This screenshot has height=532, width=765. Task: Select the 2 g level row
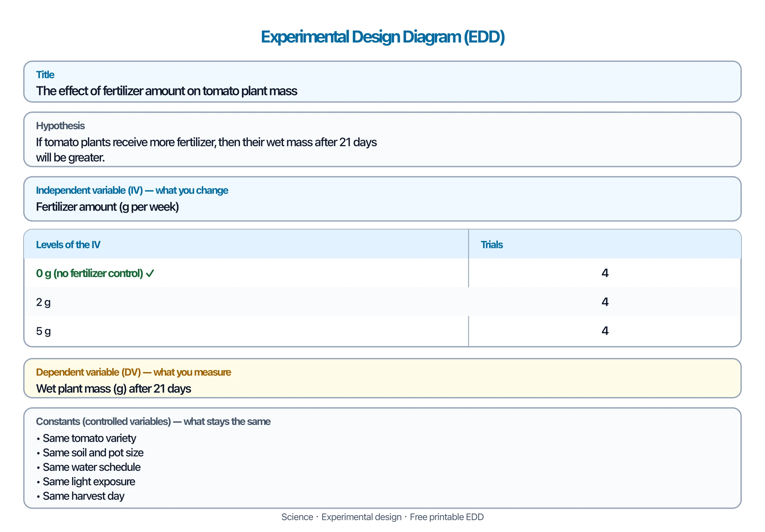pyautogui.click(x=382, y=302)
